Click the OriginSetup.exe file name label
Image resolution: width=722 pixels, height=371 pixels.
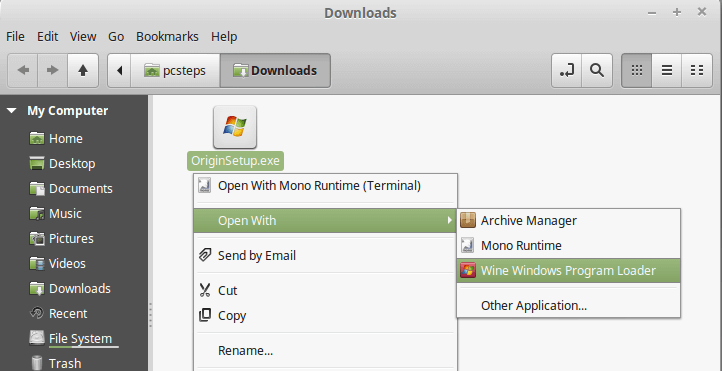[235, 161]
